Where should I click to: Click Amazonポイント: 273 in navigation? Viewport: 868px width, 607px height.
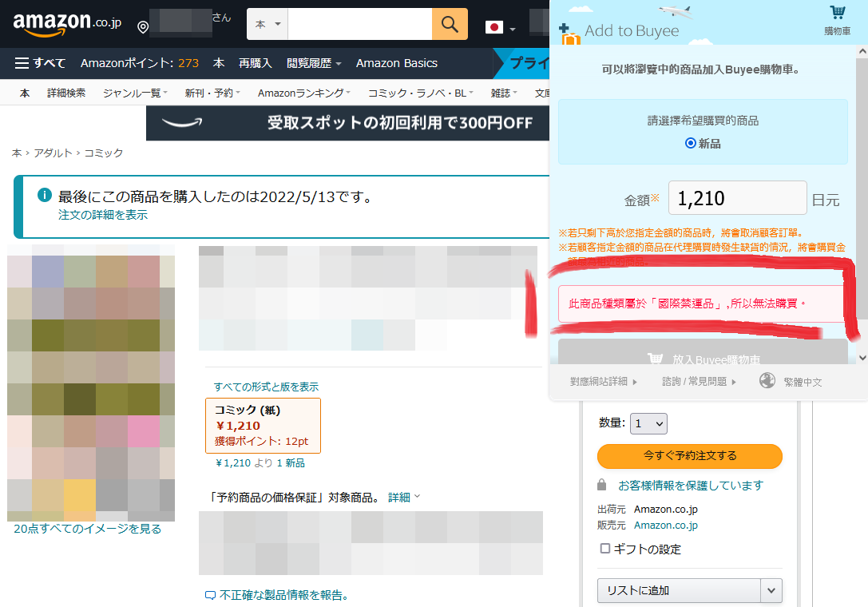(140, 63)
